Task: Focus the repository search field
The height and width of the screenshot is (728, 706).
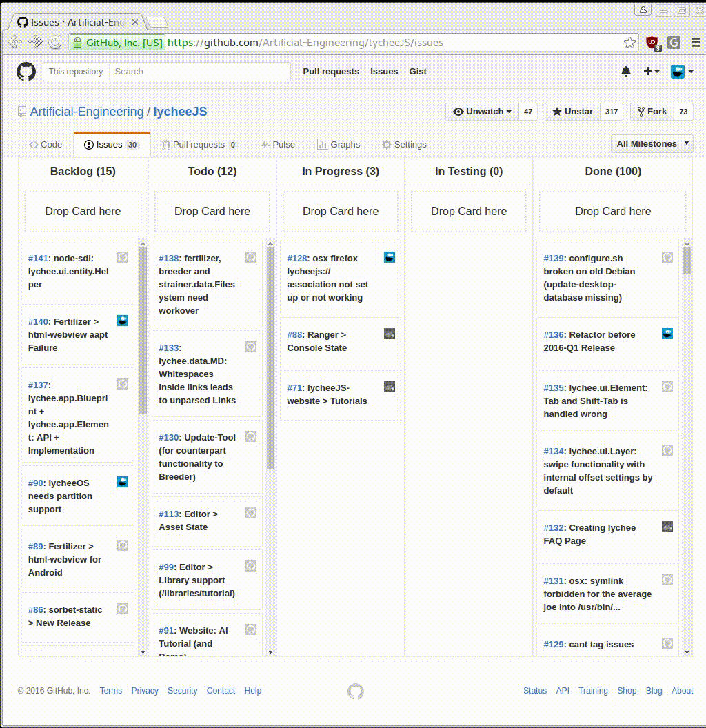Action: pyautogui.click(x=200, y=72)
